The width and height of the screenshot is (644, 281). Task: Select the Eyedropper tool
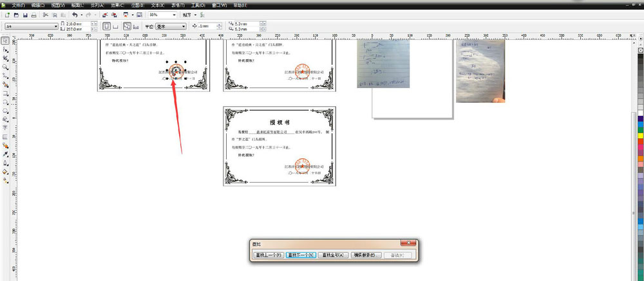[x=5, y=154]
